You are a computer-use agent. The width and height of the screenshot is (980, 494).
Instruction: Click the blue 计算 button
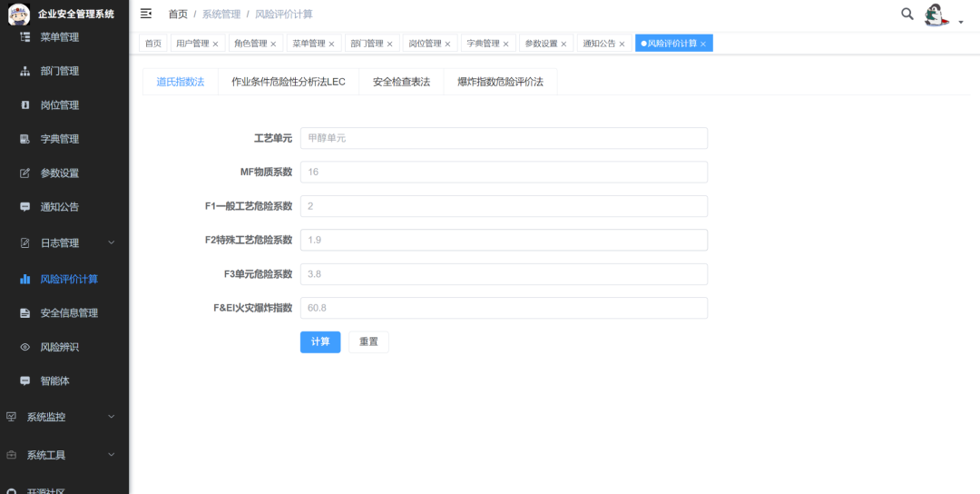pos(320,342)
